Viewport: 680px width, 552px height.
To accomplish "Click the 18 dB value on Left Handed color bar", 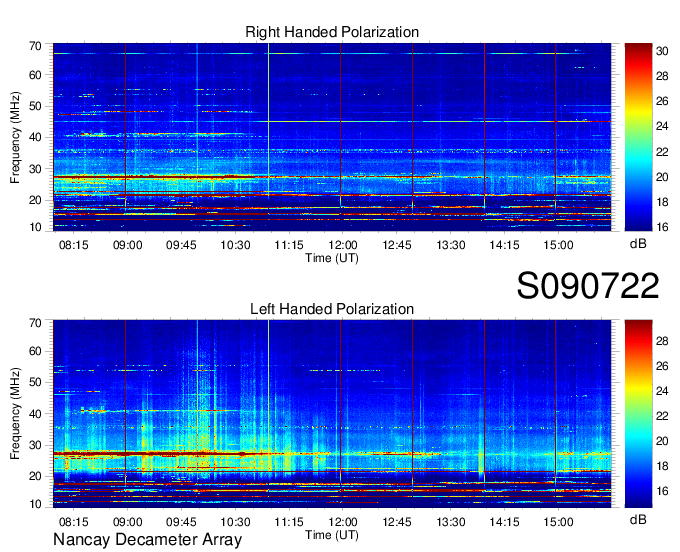I will click(662, 466).
